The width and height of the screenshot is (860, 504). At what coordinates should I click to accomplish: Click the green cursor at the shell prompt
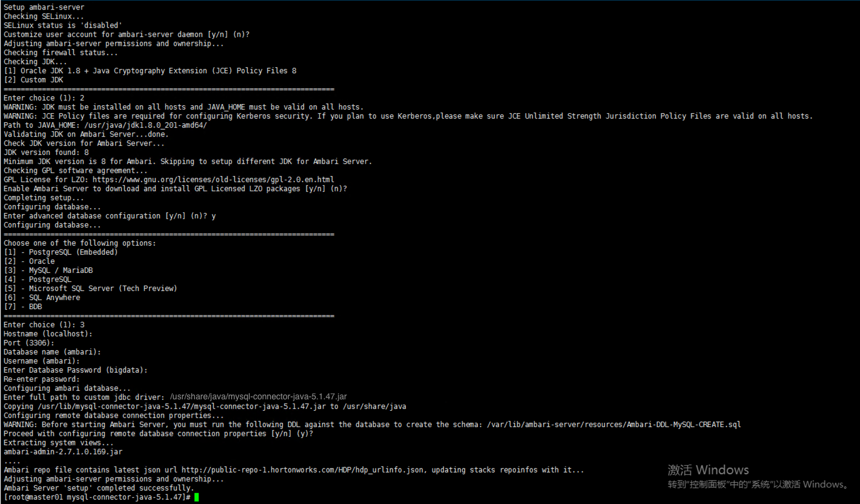[196, 497]
